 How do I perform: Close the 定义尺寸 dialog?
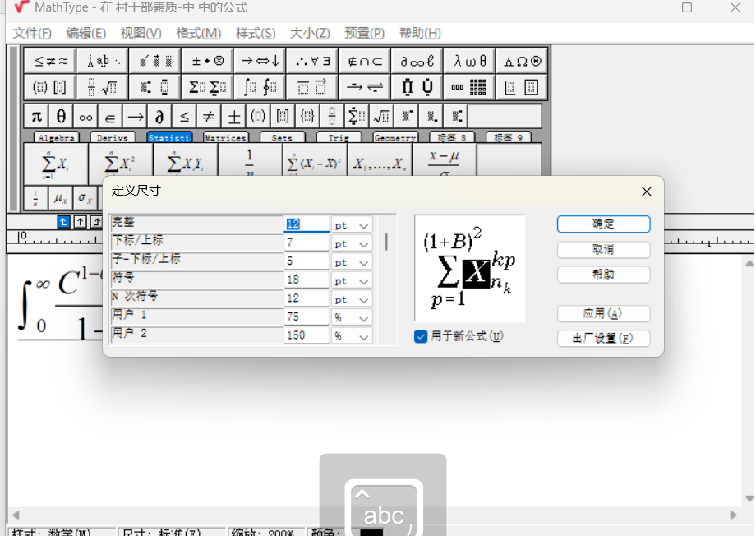[x=647, y=192]
